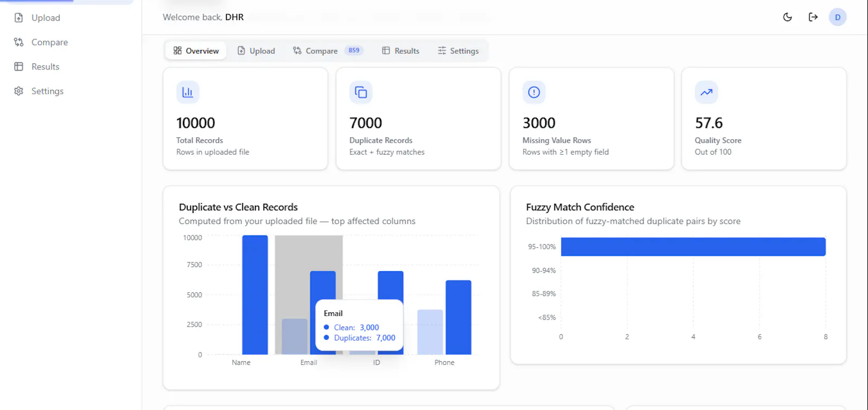Click the 'Rows with ≥1 empty field' text
868x410 pixels.
pyautogui.click(x=566, y=152)
